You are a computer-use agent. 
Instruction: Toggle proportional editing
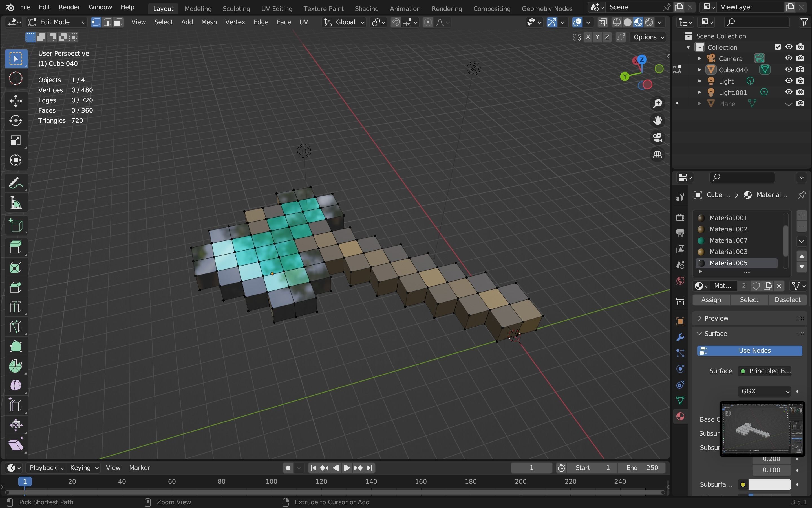(x=428, y=22)
